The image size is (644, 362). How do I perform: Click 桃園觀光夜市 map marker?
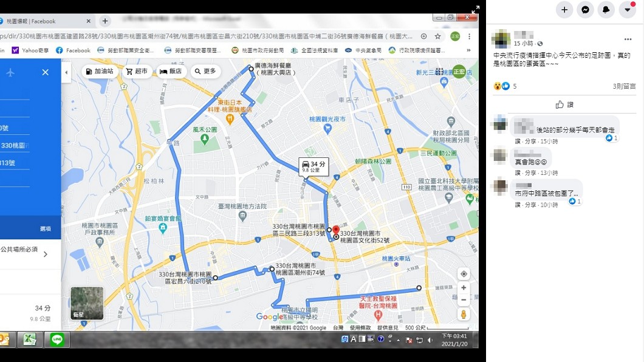click(327, 129)
